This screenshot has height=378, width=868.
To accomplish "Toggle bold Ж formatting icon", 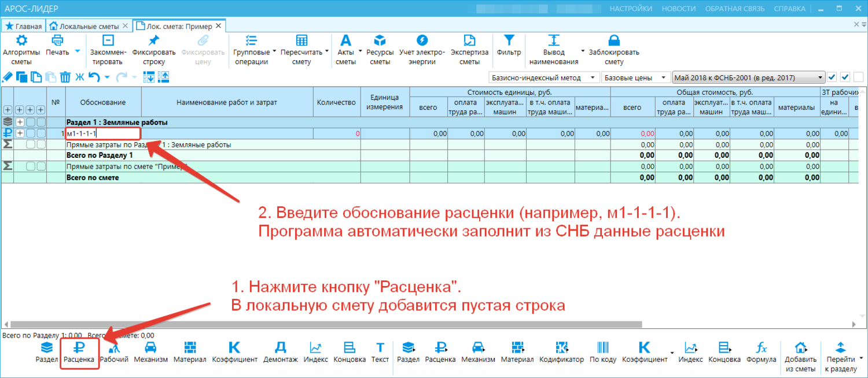I will coord(80,77).
